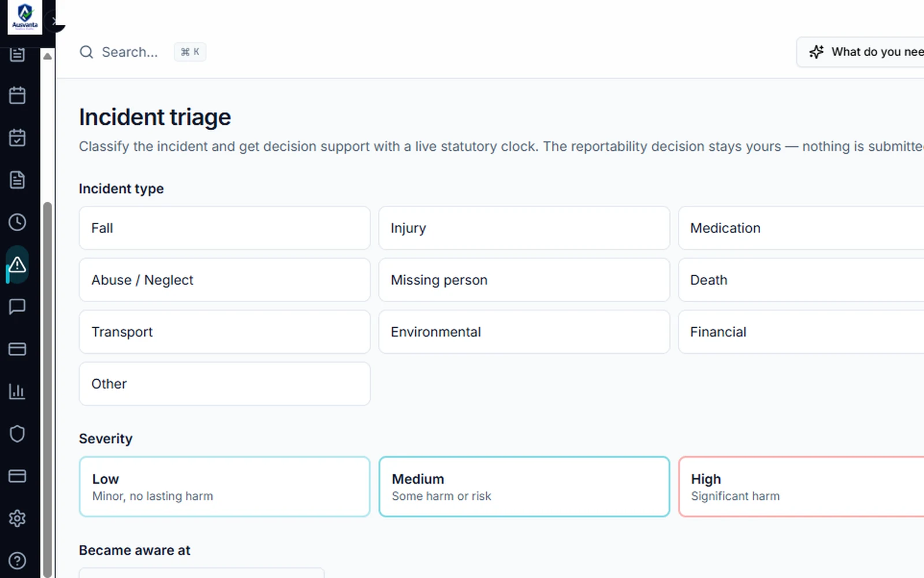The height and width of the screenshot is (578, 924).
Task: Choose Death incident type
Action: click(802, 280)
